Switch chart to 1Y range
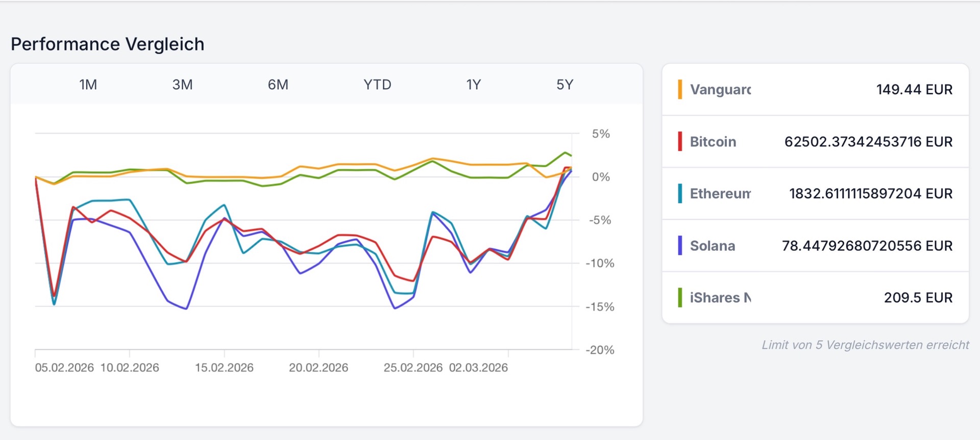Screen dimensions: 980x440 pyautogui.click(x=473, y=85)
